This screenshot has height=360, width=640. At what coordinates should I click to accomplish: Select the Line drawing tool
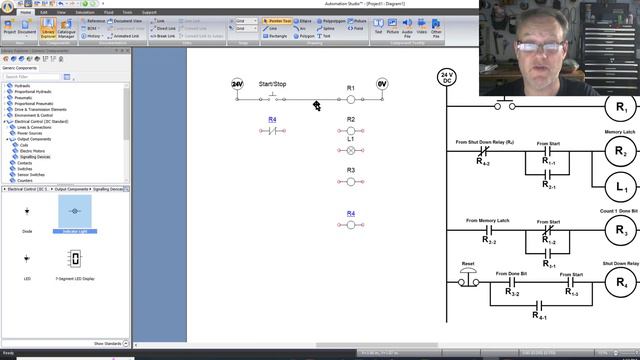pos(270,28)
